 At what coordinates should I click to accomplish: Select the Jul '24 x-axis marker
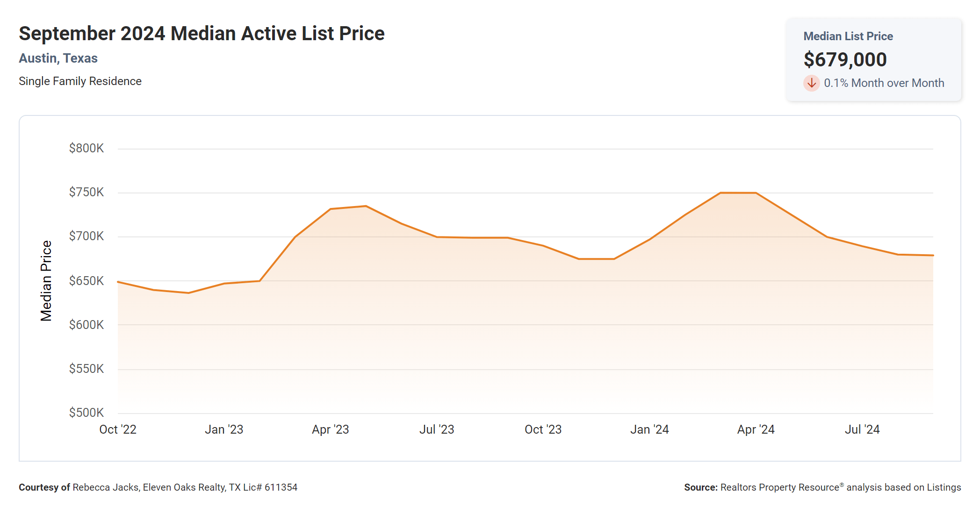[x=862, y=429]
